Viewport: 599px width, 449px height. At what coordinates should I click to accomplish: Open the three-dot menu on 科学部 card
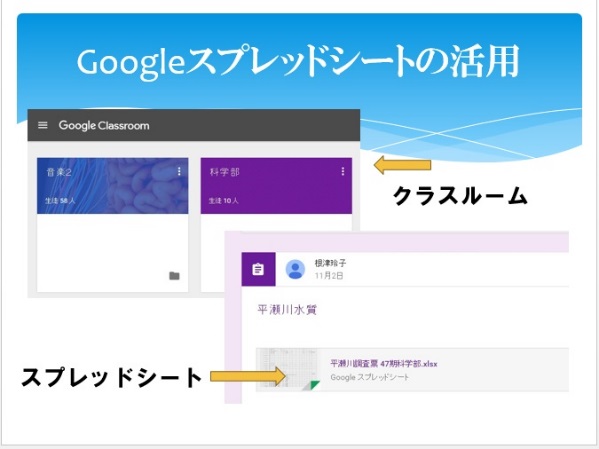(x=343, y=172)
